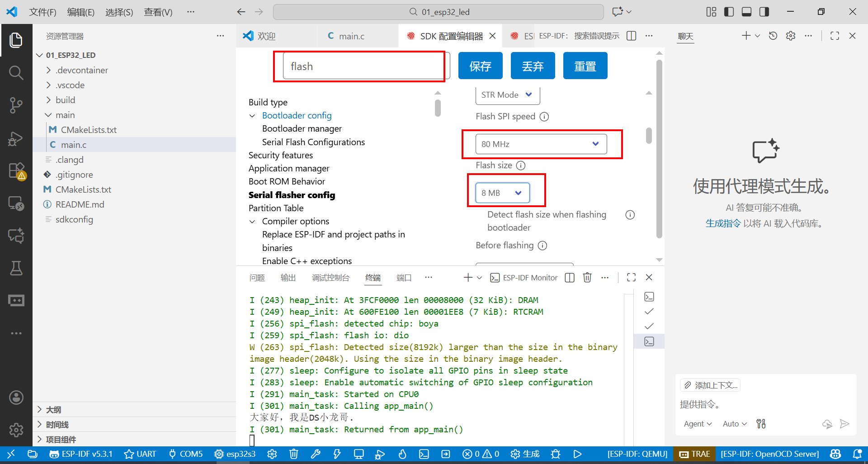Open sdkconfig file in explorer
Viewport: 868px width, 464px height.
pos(74,219)
